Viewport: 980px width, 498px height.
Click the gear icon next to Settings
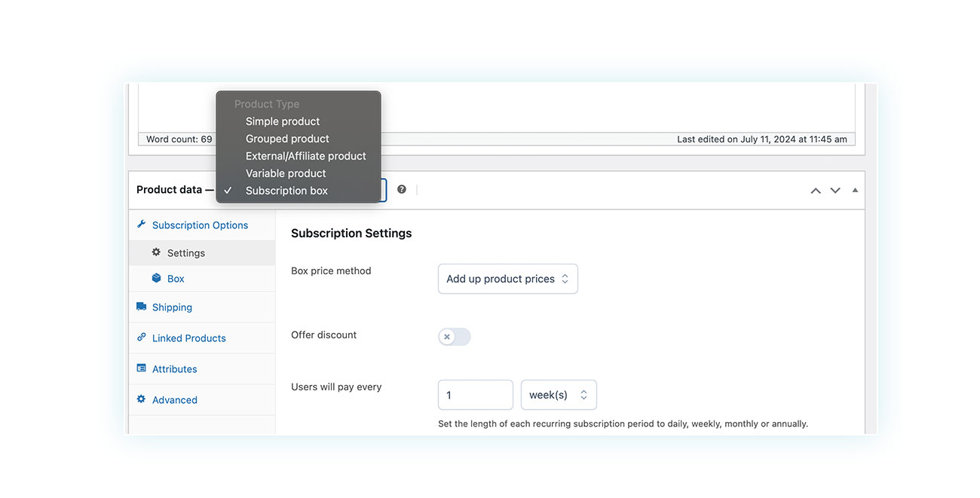tap(156, 252)
